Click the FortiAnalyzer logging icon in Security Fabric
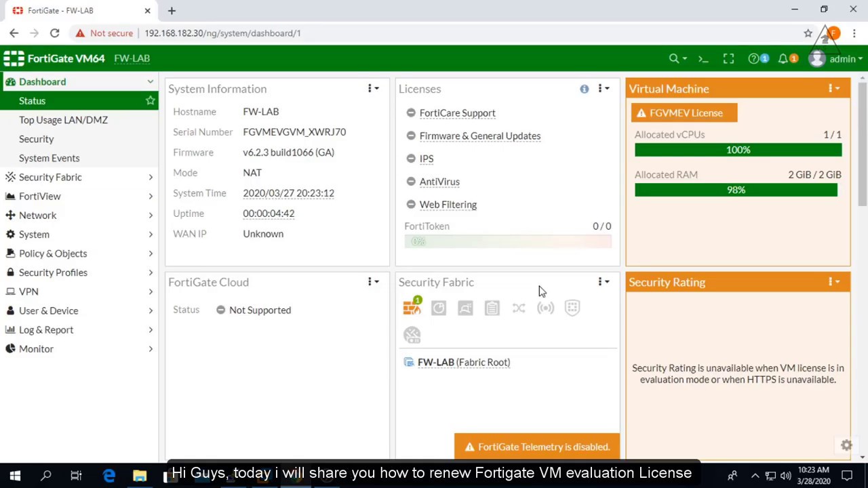The width and height of the screenshot is (868, 488). (439, 308)
